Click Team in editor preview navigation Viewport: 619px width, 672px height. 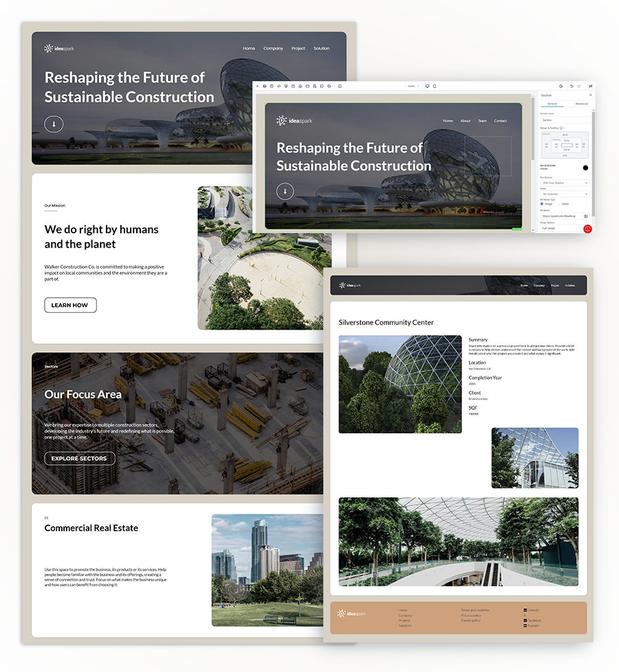click(482, 121)
